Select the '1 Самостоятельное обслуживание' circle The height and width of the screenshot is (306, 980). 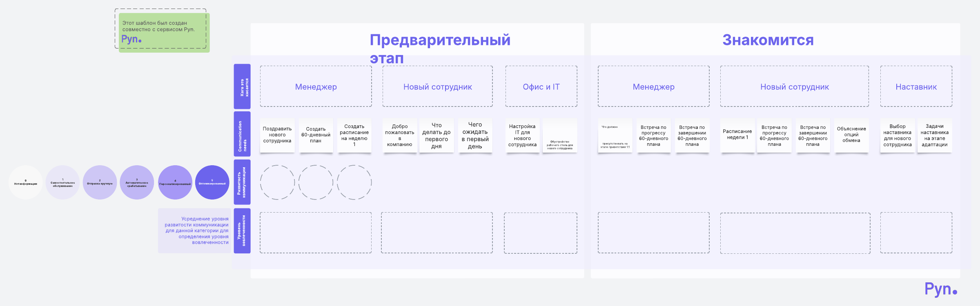(x=62, y=182)
